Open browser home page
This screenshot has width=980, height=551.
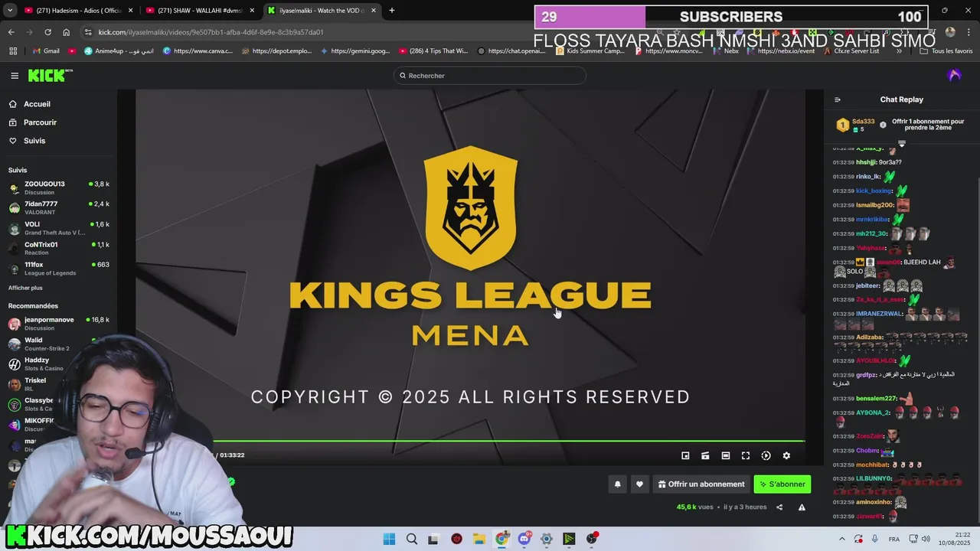[x=66, y=32]
